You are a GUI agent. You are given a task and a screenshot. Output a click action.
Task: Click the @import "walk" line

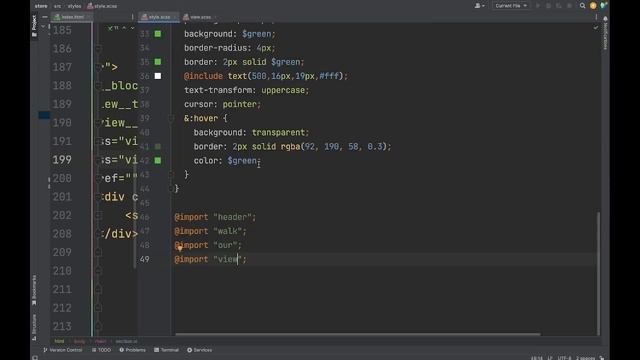pos(211,231)
